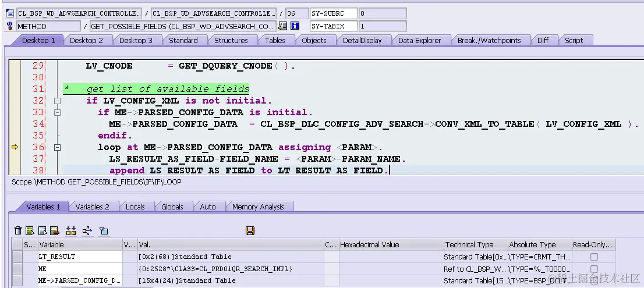Click the orange save diskette icon

(x=250, y=230)
